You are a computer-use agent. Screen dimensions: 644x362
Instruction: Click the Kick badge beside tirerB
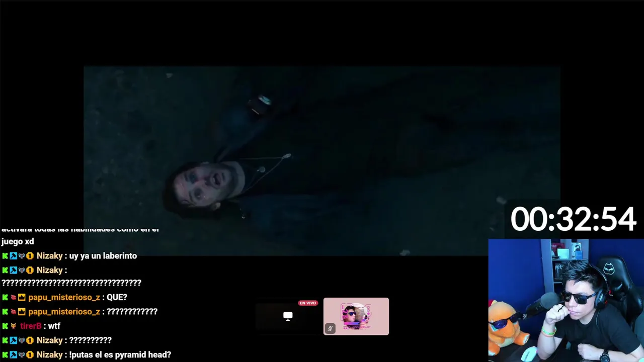tap(5, 326)
